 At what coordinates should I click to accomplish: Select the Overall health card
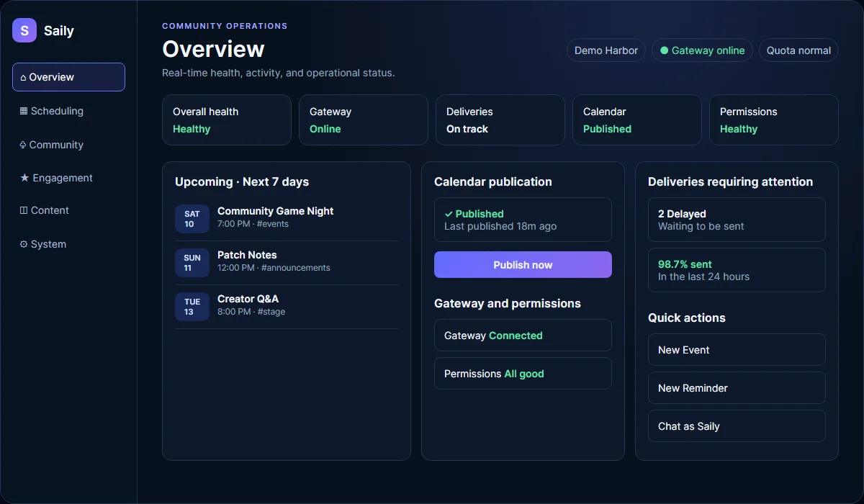tap(227, 120)
